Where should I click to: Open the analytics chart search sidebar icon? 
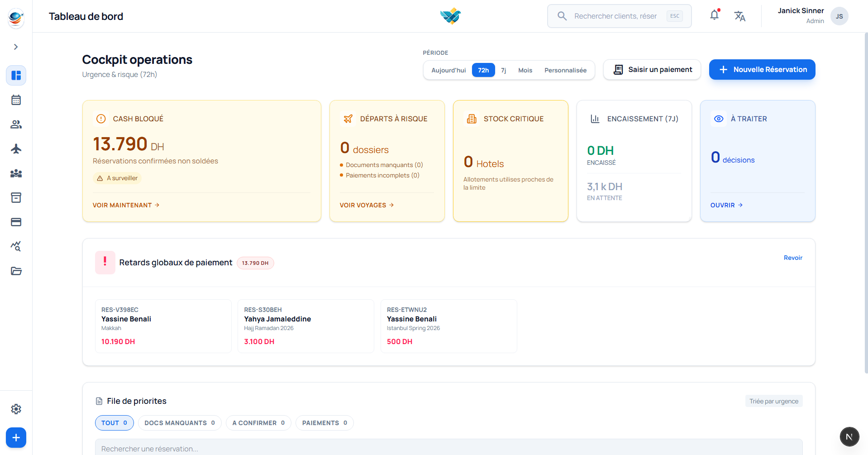pyautogui.click(x=16, y=247)
